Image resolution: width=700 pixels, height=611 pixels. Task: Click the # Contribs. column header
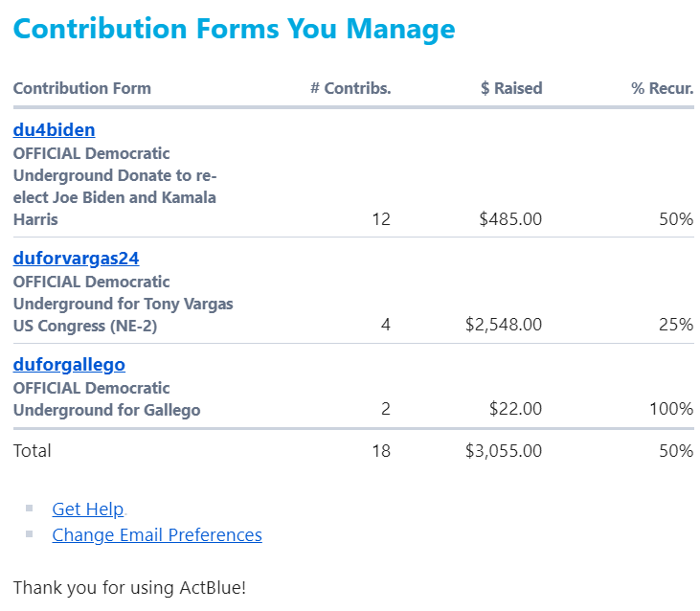(x=350, y=88)
